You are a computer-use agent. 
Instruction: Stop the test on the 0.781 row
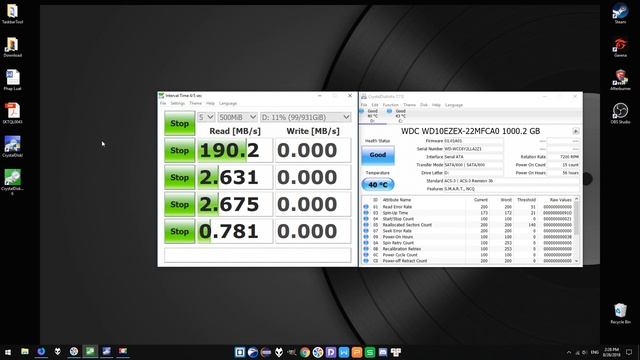tap(180, 231)
